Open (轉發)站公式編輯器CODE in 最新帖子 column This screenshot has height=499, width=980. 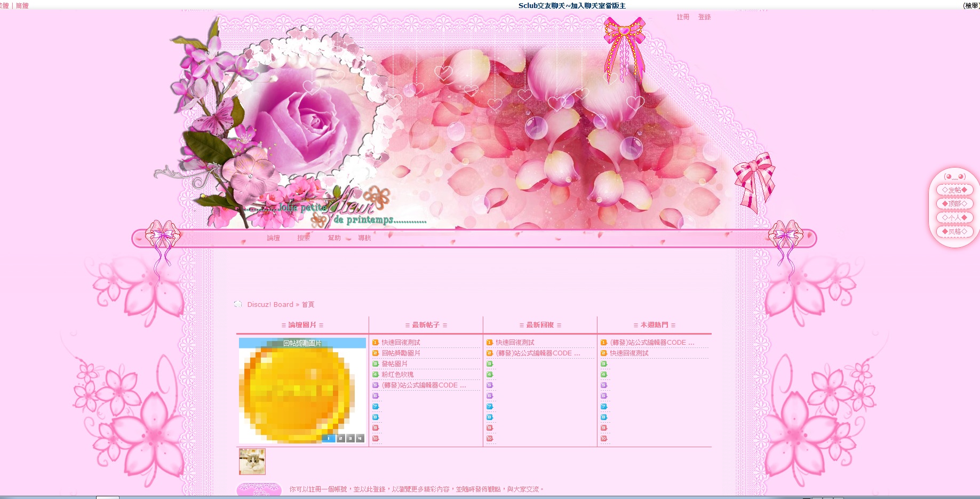424,385
